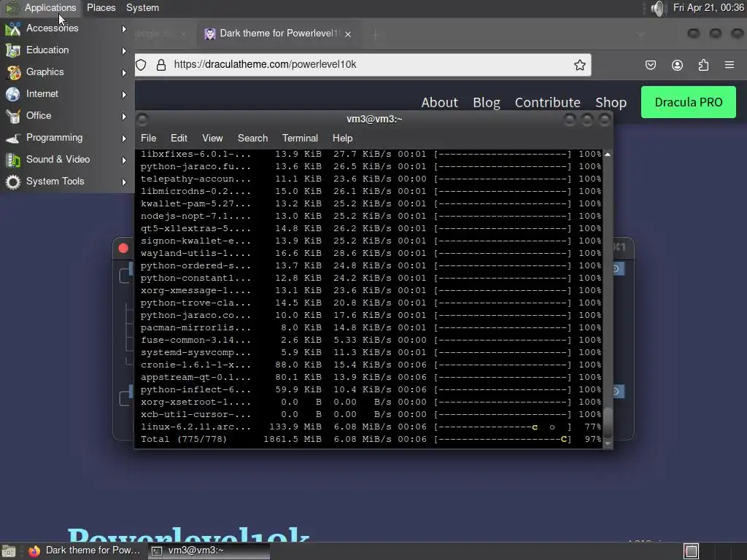Open the Places panel menu
The height and width of the screenshot is (560, 747).
tap(101, 7)
